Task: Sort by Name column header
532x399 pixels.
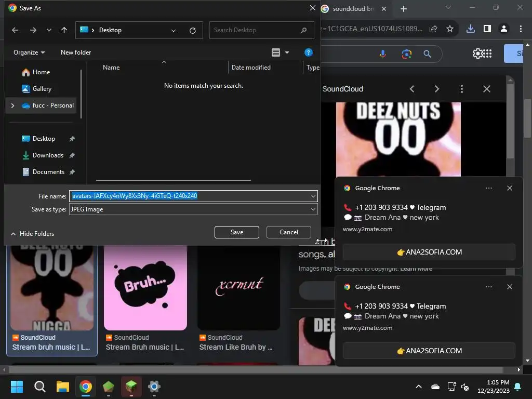Action: [x=111, y=68]
